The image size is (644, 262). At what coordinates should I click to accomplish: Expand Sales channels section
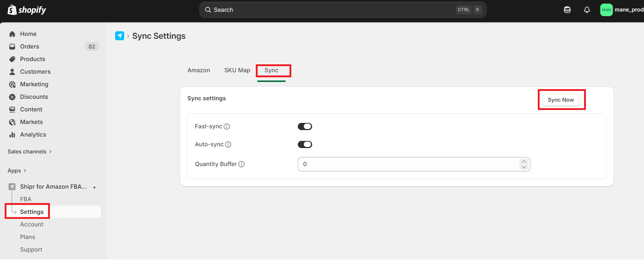(x=30, y=152)
